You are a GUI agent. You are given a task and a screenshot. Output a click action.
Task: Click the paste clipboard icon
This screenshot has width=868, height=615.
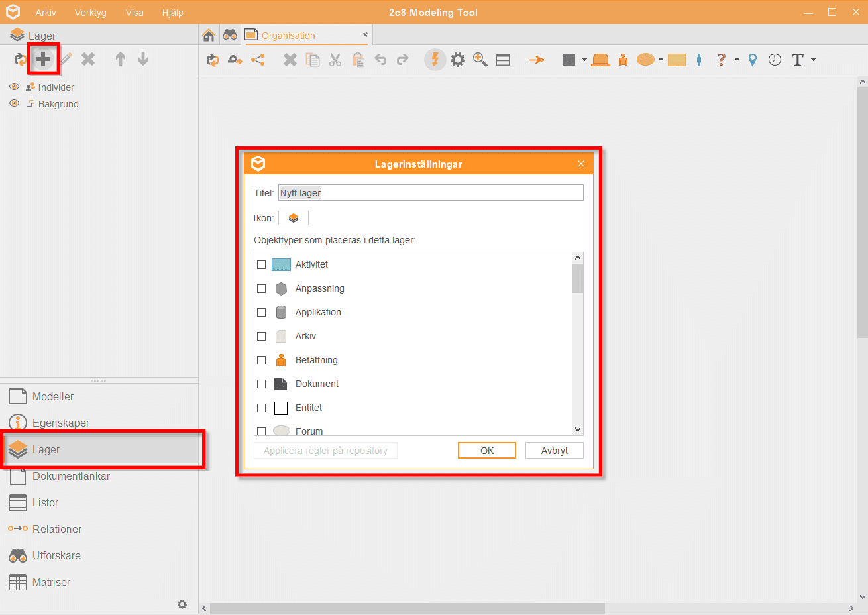point(358,60)
